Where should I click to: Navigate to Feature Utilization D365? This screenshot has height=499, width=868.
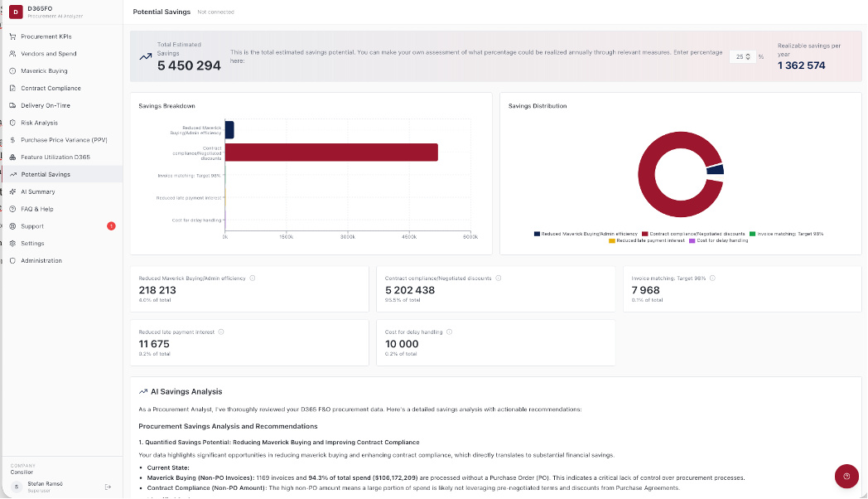[x=55, y=157]
